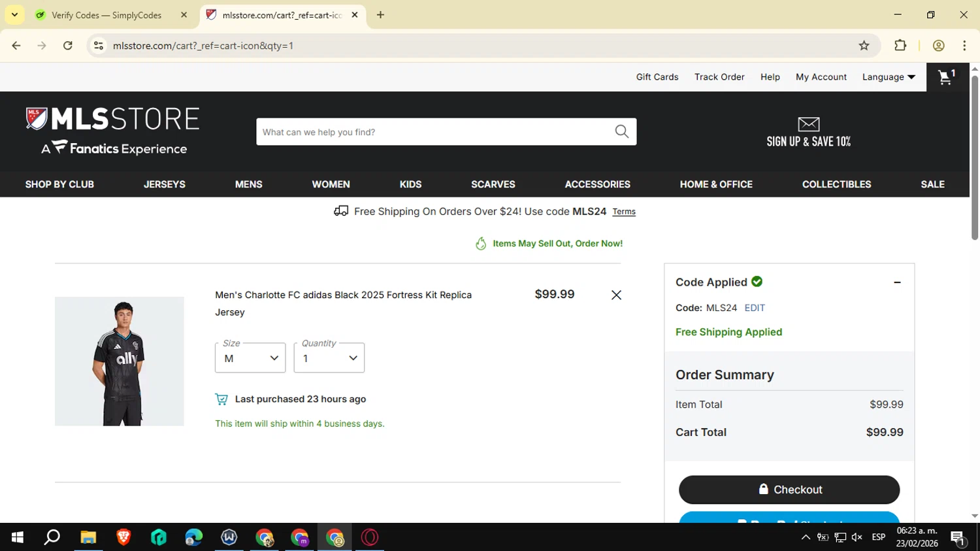This screenshot has height=551, width=980.
Task: Open Windows taskbar search
Action: (x=52, y=537)
